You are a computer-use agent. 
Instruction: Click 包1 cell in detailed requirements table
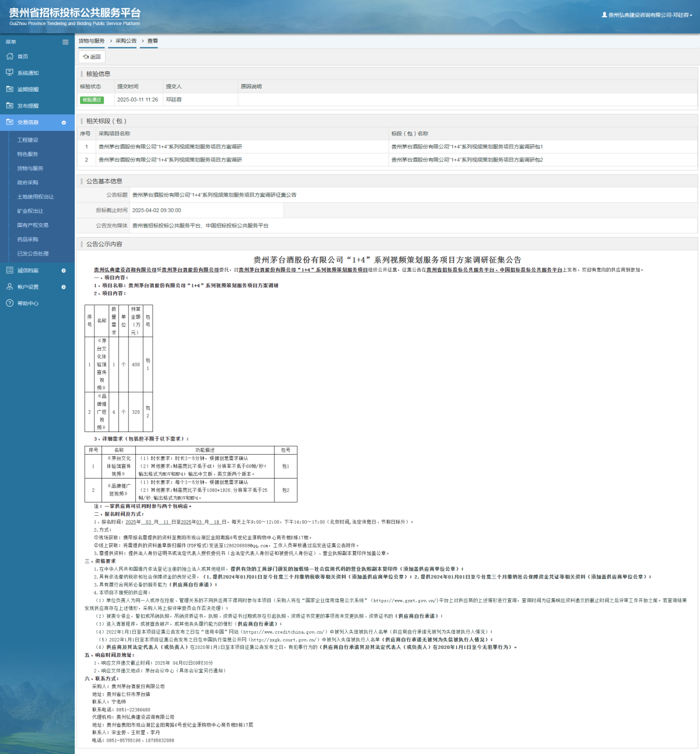click(x=286, y=466)
